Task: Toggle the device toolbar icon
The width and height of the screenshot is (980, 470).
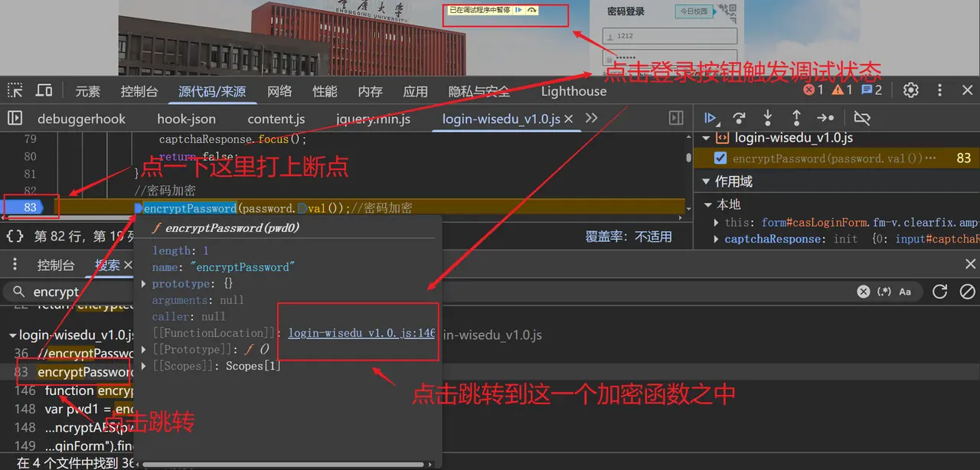Action: click(x=44, y=91)
